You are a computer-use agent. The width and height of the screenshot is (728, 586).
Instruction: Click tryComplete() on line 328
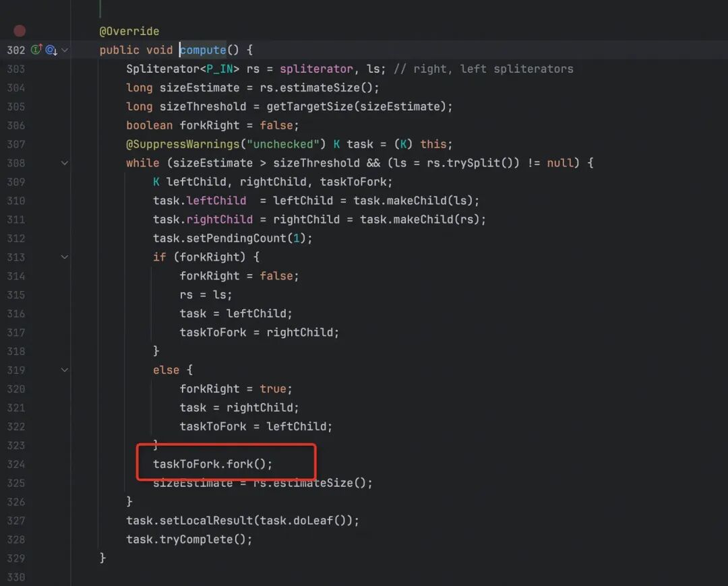pyautogui.click(x=202, y=540)
